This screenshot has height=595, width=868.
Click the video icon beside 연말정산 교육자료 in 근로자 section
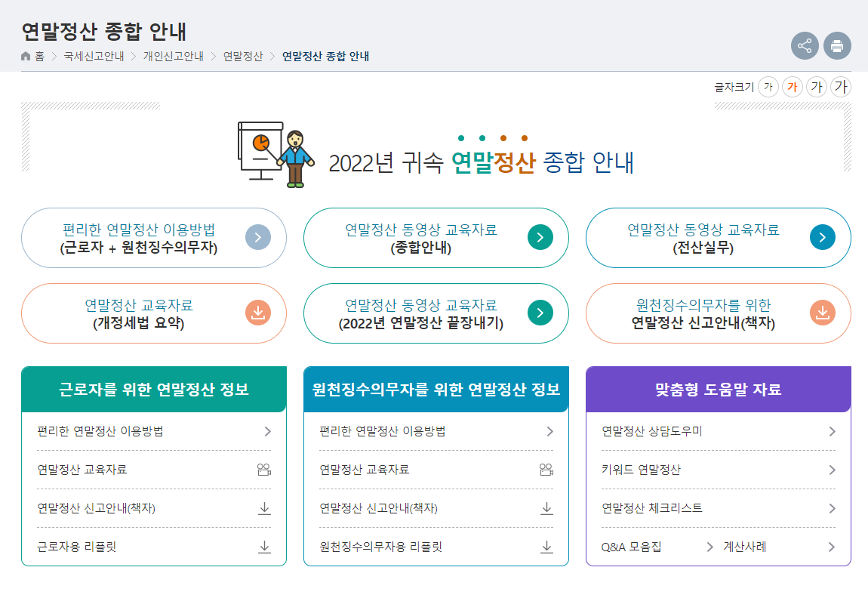click(263, 470)
